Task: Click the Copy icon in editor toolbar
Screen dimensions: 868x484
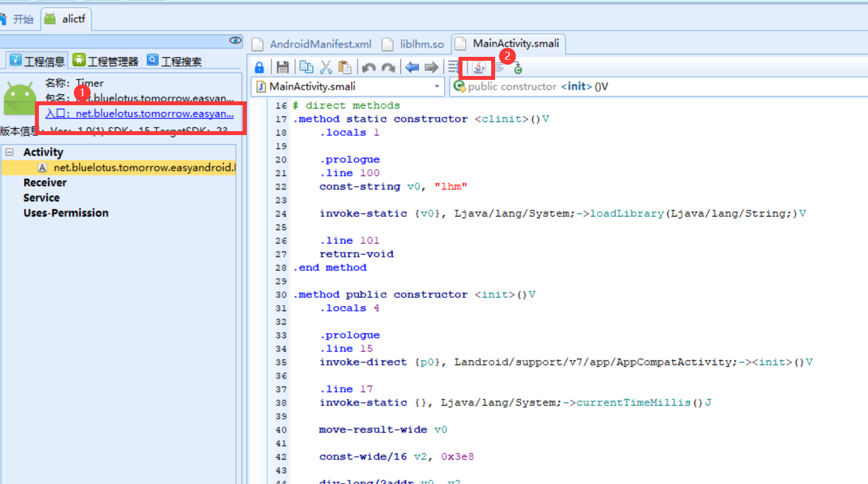Action: [306, 68]
